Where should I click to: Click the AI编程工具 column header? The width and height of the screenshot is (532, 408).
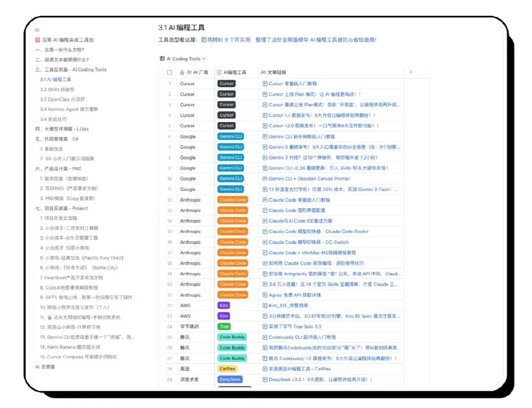click(x=232, y=72)
